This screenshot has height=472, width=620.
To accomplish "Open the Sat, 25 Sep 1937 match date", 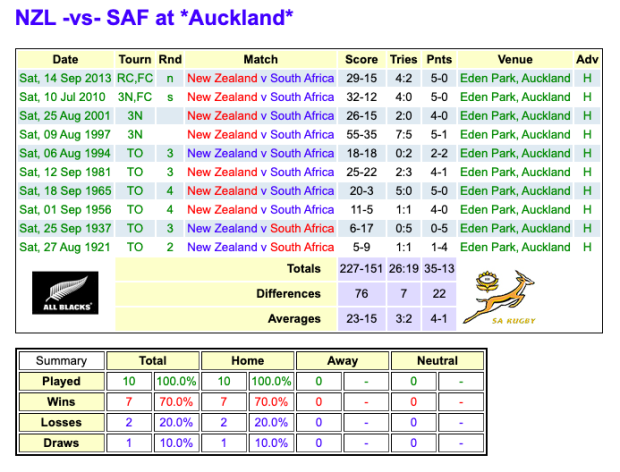I will tap(65, 228).
